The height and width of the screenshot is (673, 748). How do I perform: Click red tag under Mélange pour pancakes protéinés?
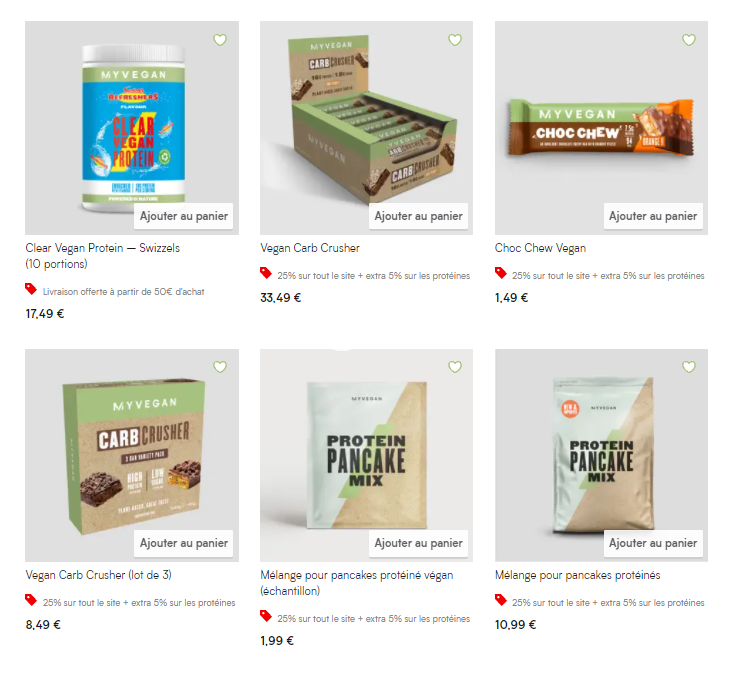500,600
